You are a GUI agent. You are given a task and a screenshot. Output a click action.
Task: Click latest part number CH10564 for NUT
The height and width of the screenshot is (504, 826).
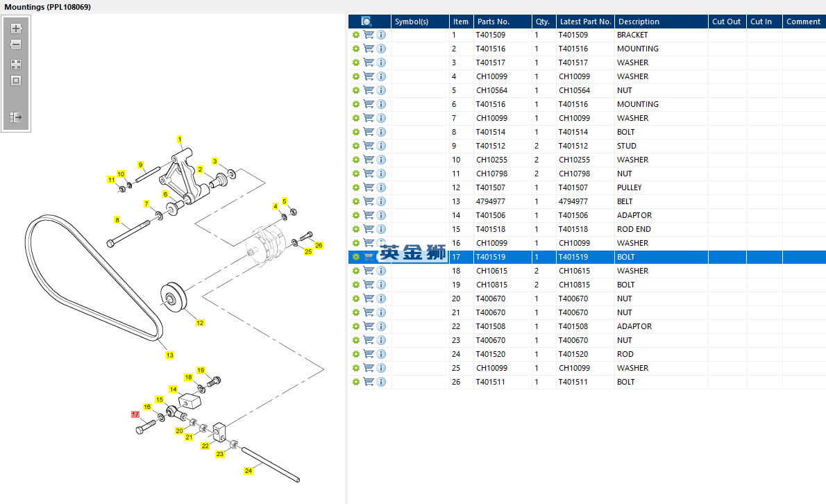point(574,90)
